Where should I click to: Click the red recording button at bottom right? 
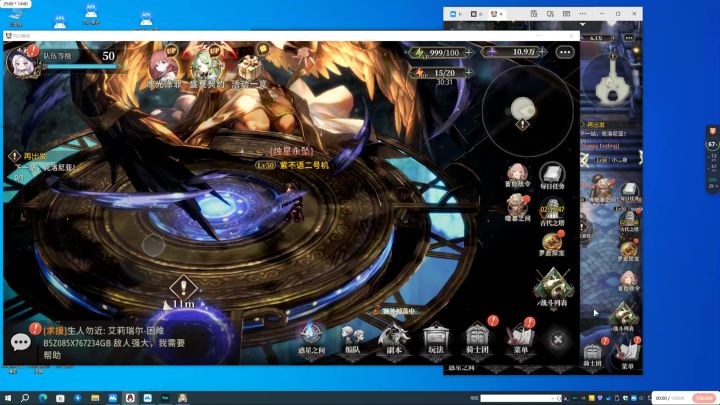704,398
